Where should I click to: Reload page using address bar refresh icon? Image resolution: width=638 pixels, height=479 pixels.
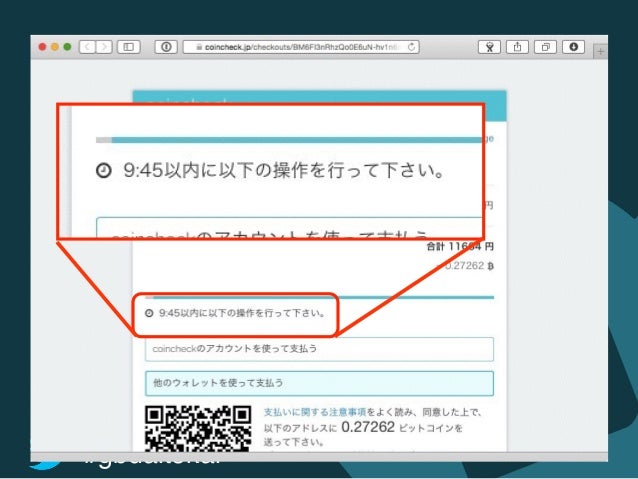411,47
